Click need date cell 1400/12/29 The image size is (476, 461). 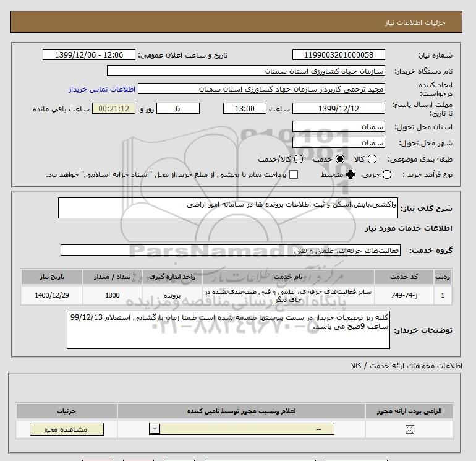click(x=51, y=295)
